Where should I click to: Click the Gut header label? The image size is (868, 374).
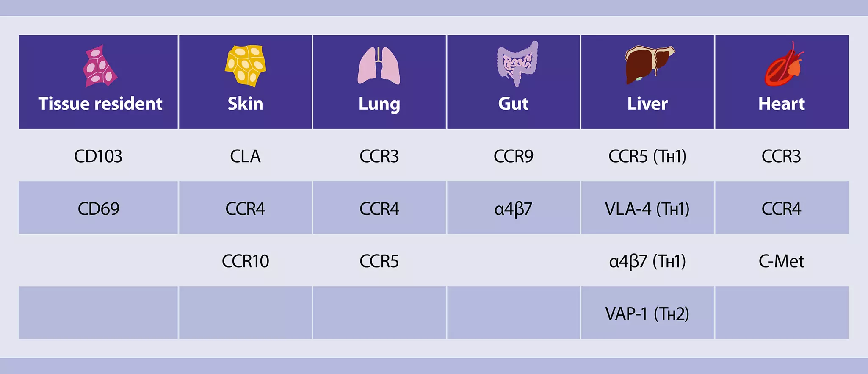[513, 104]
